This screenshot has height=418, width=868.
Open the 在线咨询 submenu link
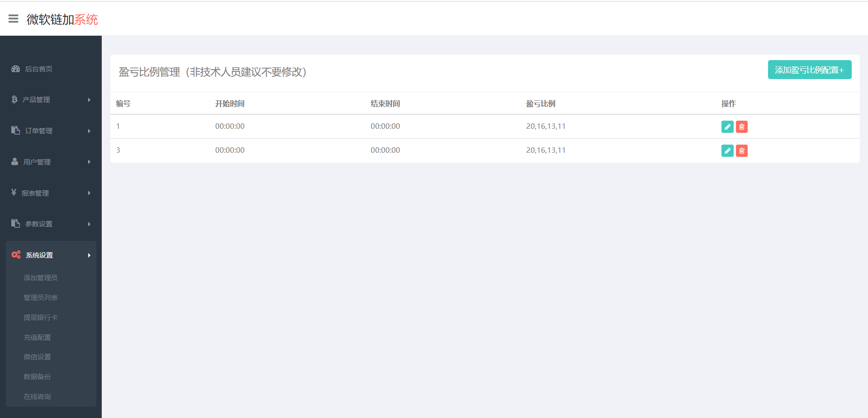[37, 396]
